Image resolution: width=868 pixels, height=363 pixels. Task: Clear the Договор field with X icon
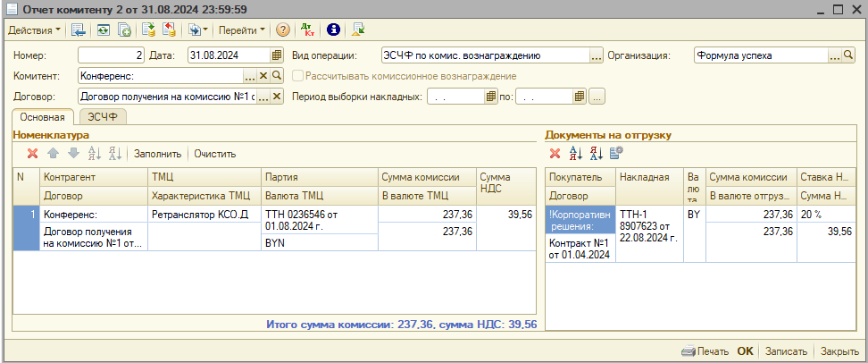pos(277,97)
